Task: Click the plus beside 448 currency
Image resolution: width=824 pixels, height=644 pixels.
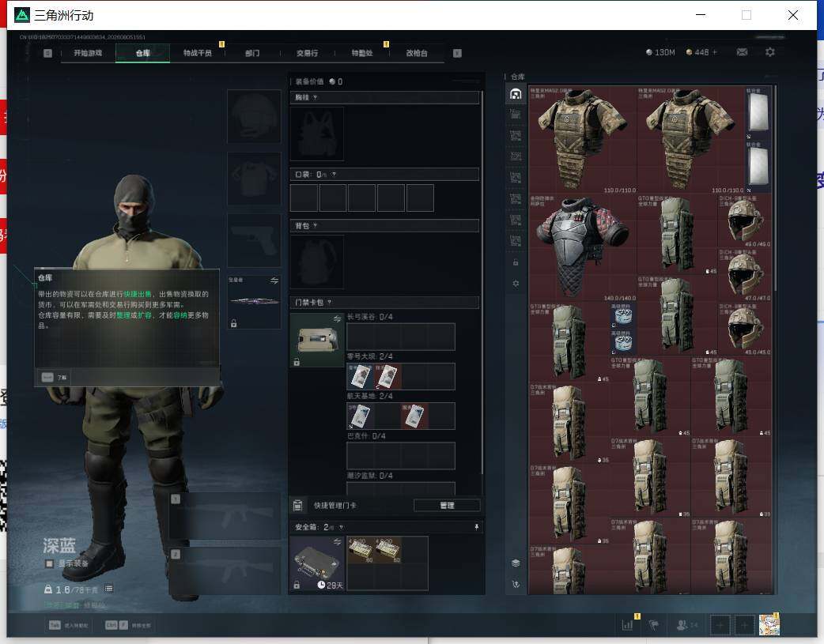Action: [714, 52]
